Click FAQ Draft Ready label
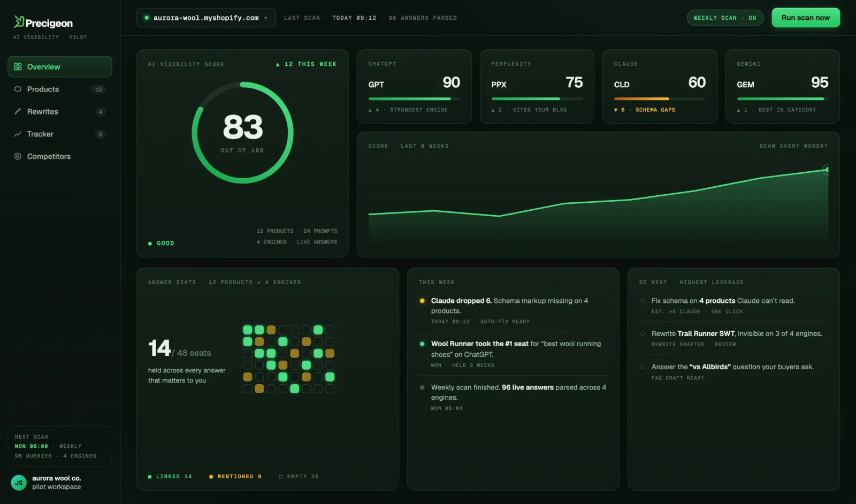This screenshot has height=504, width=856. click(x=678, y=378)
